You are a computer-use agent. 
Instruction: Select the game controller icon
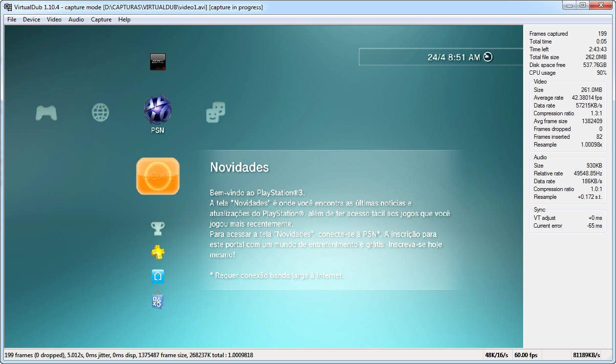[46, 113]
